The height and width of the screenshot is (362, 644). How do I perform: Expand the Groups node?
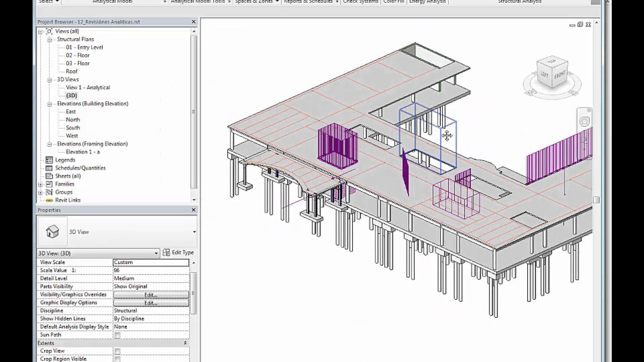pos(41,192)
